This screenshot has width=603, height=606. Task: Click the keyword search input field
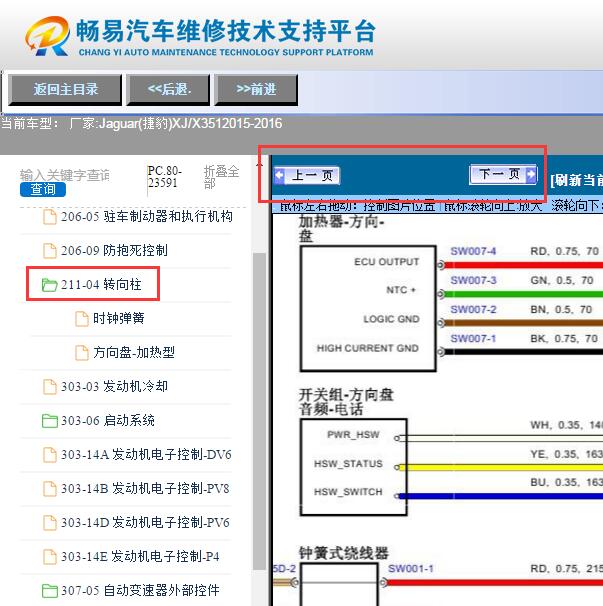click(65, 175)
